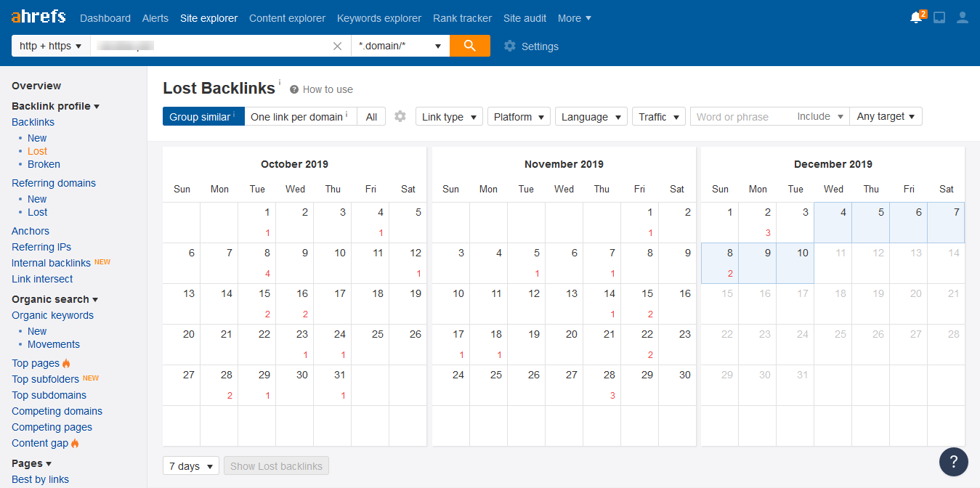
Task: Open the http + https protocol dropdown
Action: [x=50, y=46]
